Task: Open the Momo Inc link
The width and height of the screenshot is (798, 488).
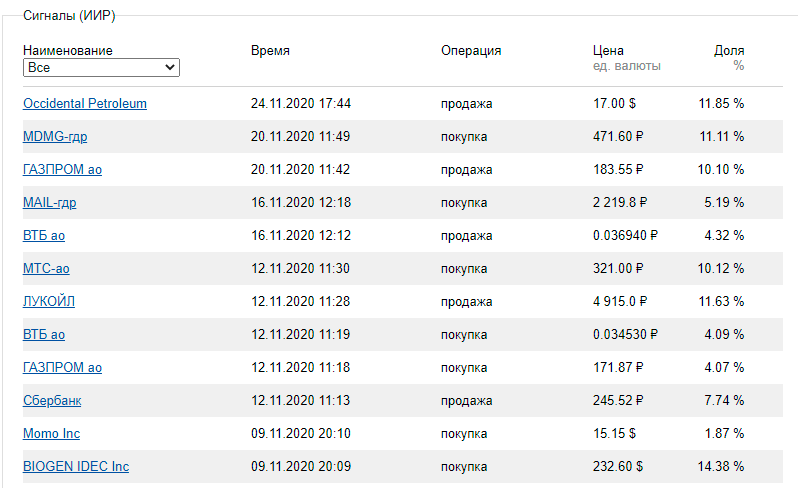Action: pyautogui.click(x=51, y=434)
